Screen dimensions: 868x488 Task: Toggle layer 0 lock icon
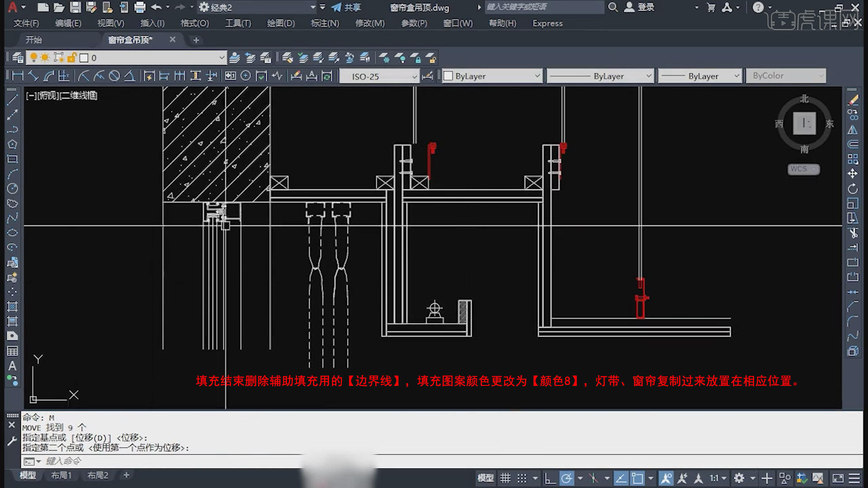coord(71,58)
